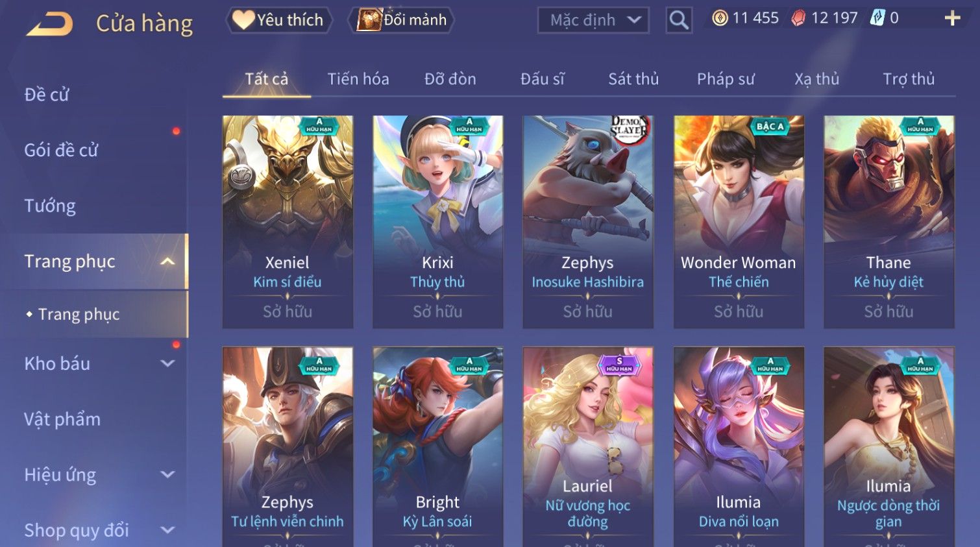Tap the blue voucher currency icon
The width and height of the screenshot is (980, 547).
tap(877, 18)
